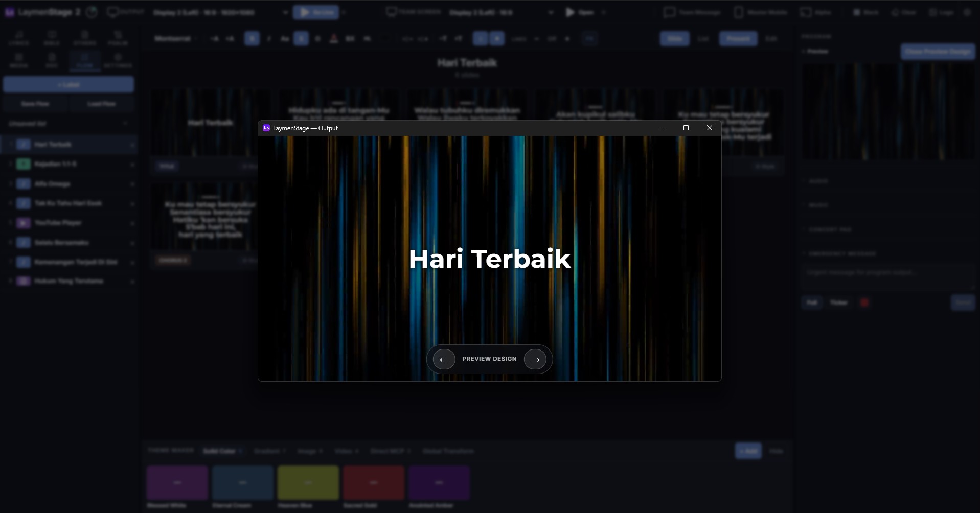Toggle Bold formatting in main window toolbar
The image size is (980, 513).
pyautogui.click(x=252, y=38)
